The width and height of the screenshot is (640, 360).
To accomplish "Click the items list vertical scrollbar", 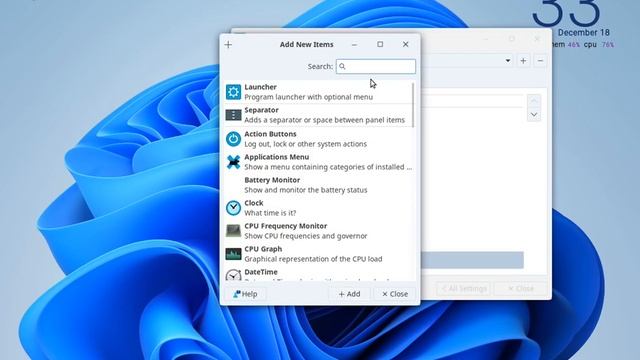I will pos(413,104).
